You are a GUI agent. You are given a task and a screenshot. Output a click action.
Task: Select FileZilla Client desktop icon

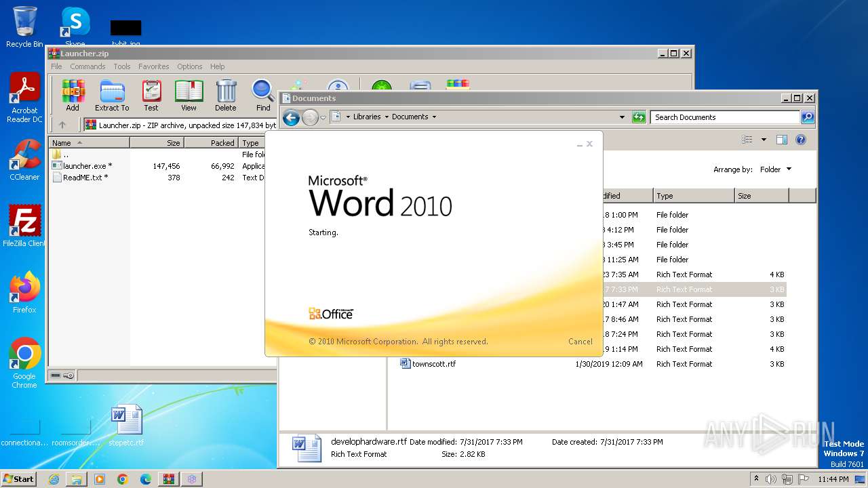[x=24, y=226]
